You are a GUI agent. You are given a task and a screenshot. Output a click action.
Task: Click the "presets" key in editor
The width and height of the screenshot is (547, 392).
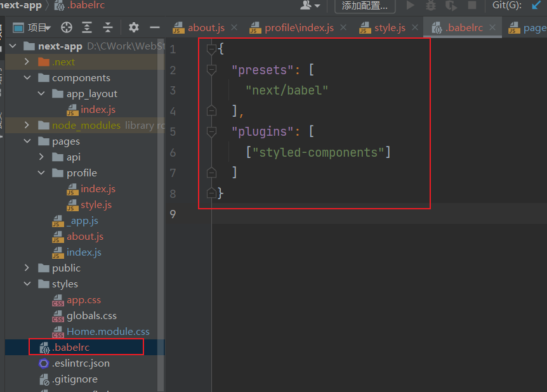click(x=263, y=70)
